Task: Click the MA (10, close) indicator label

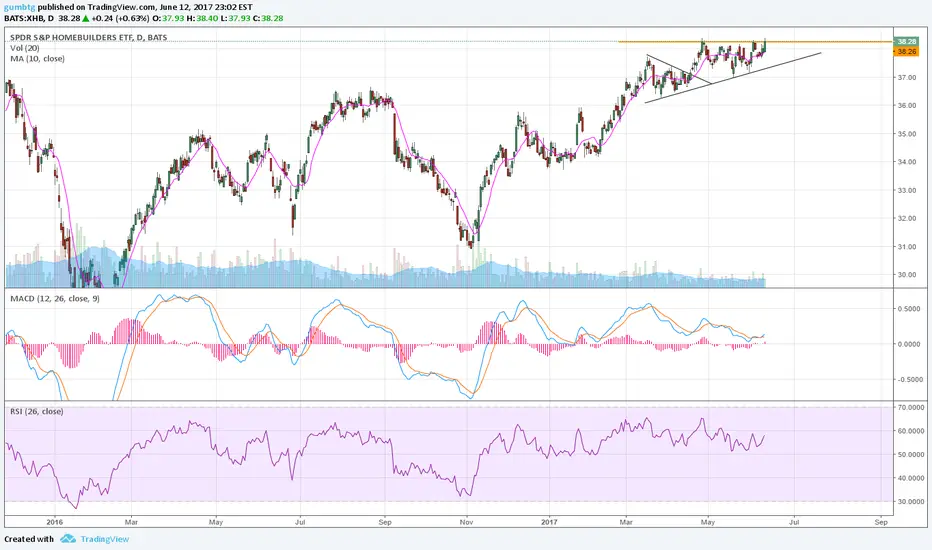Action: [37, 58]
